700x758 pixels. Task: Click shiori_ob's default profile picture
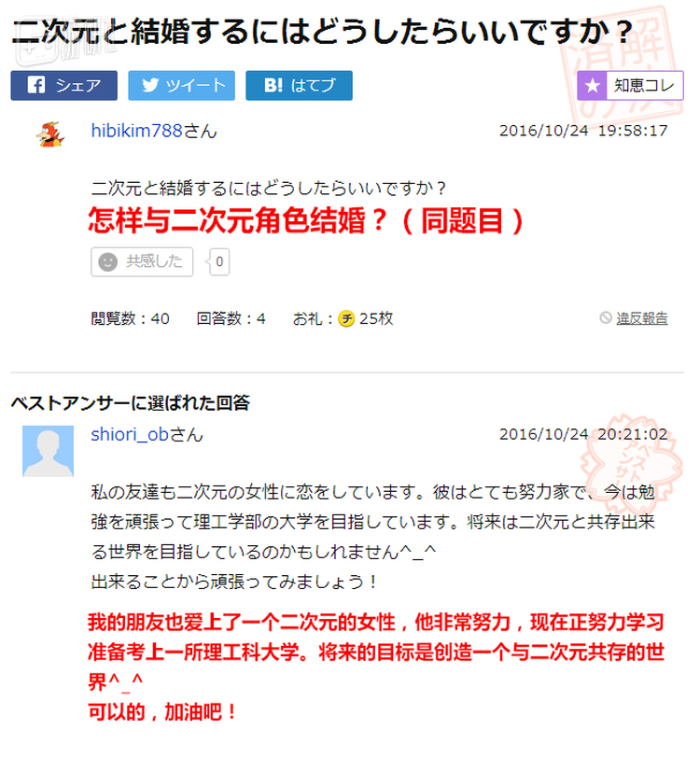(48, 451)
